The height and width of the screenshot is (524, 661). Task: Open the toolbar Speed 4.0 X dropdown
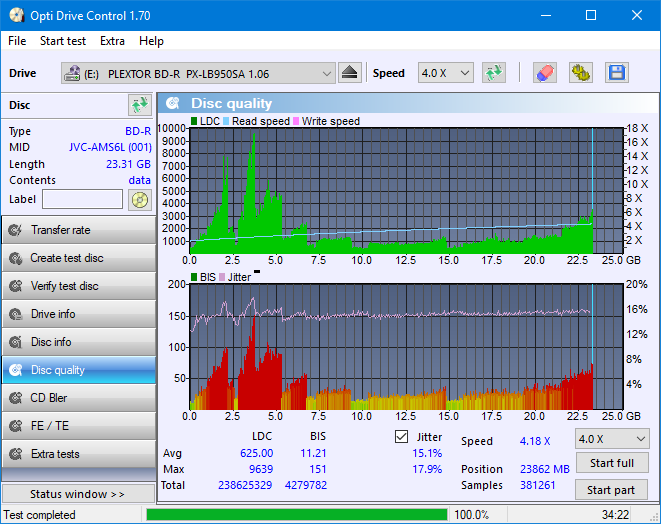pyautogui.click(x=446, y=73)
